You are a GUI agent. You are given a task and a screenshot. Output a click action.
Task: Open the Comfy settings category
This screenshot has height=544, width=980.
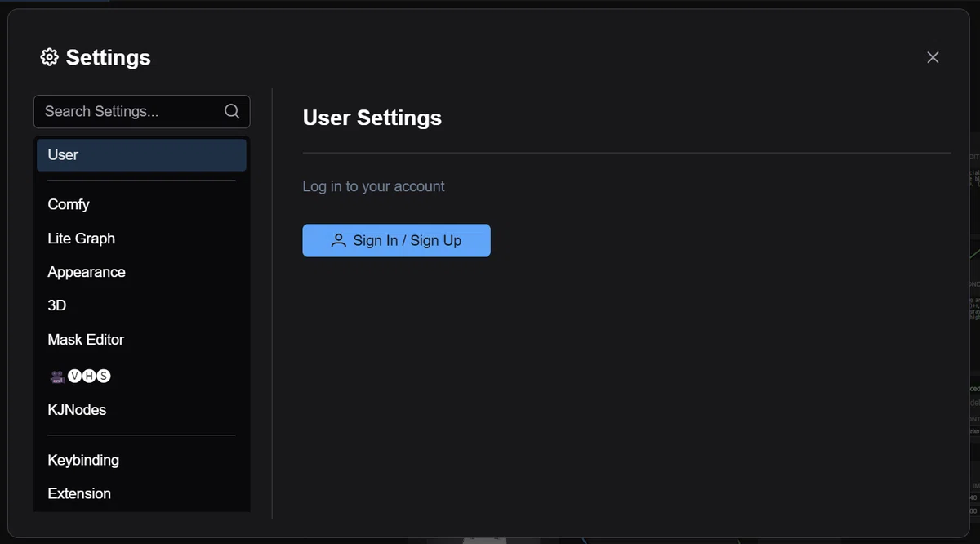[x=141, y=204]
